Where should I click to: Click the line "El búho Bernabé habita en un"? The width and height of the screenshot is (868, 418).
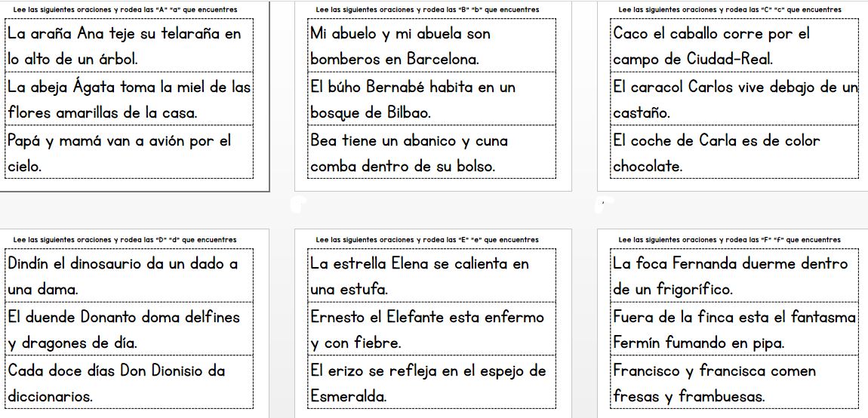tap(413, 87)
